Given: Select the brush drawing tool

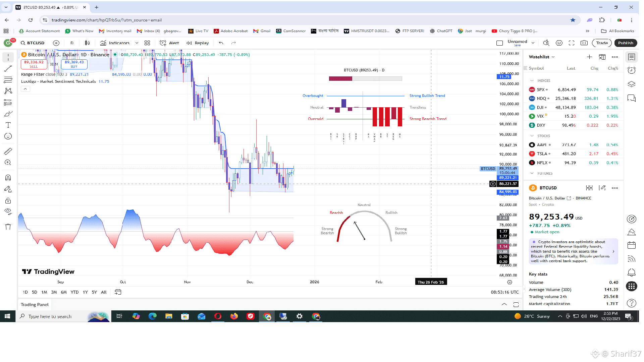Looking at the screenshot, I should click(x=8, y=114).
